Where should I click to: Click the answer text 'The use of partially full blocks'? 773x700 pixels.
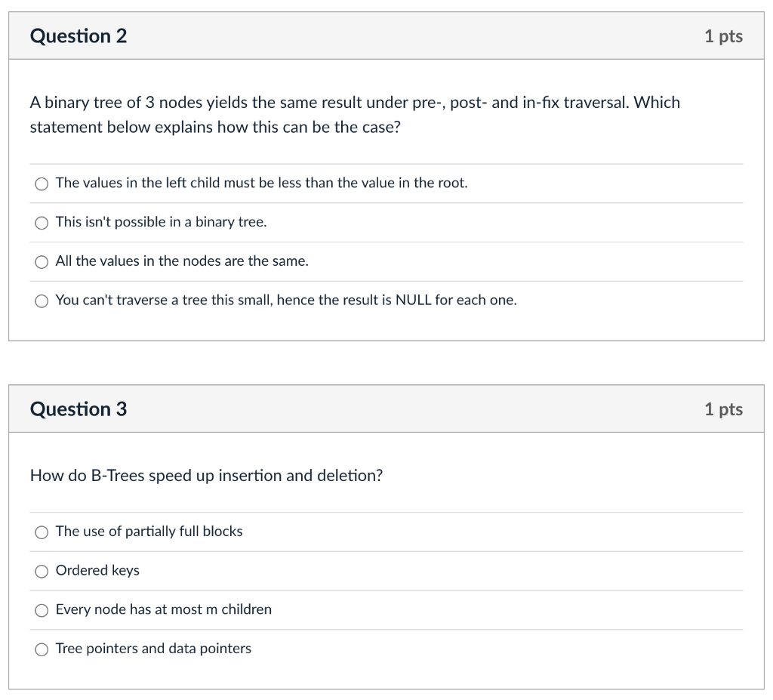coord(149,532)
